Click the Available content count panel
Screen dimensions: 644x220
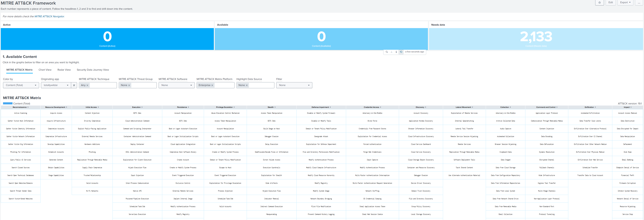click(321, 39)
